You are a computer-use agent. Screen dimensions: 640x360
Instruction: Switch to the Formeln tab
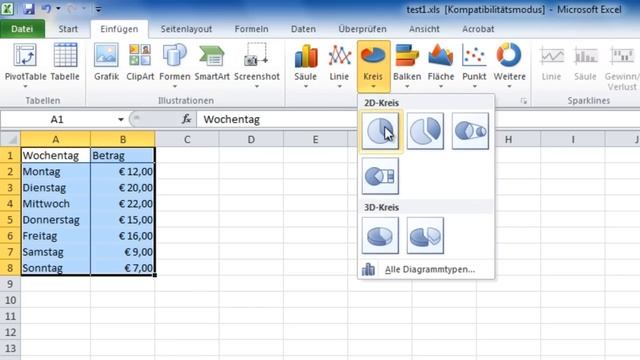tap(251, 29)
